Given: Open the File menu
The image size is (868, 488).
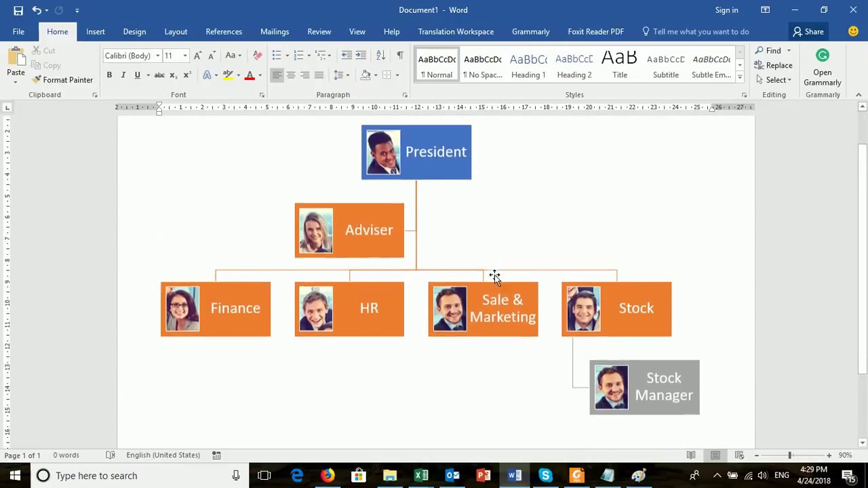Looking at the screenshot, I should [18, 32].
